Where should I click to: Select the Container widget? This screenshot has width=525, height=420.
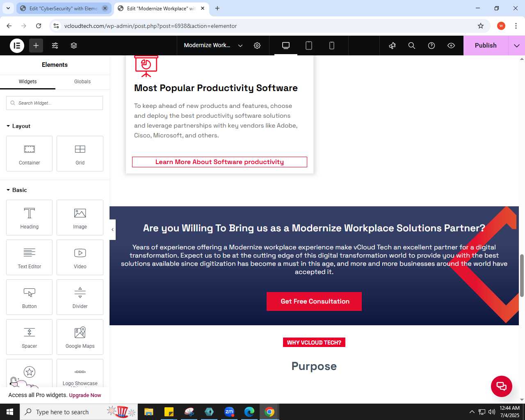tap(30, 153)
